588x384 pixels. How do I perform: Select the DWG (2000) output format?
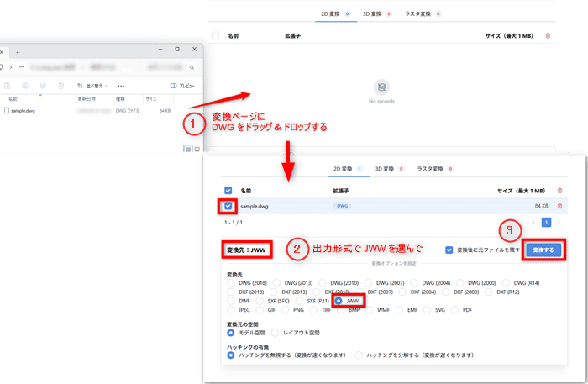[460, 283]
